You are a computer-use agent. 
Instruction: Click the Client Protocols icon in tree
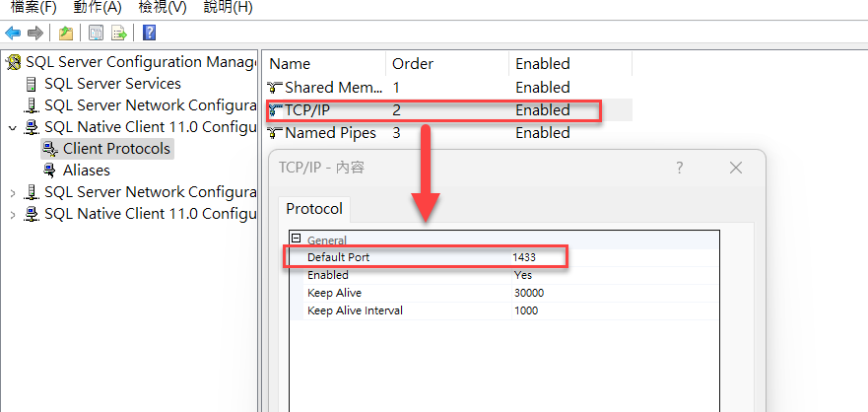[x=50, y=149]
